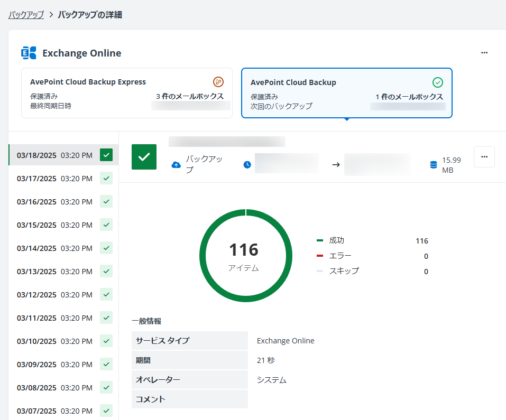Click the status check icon for 03/11/2025
Screen dimensions: 506x420
[106, 318]
